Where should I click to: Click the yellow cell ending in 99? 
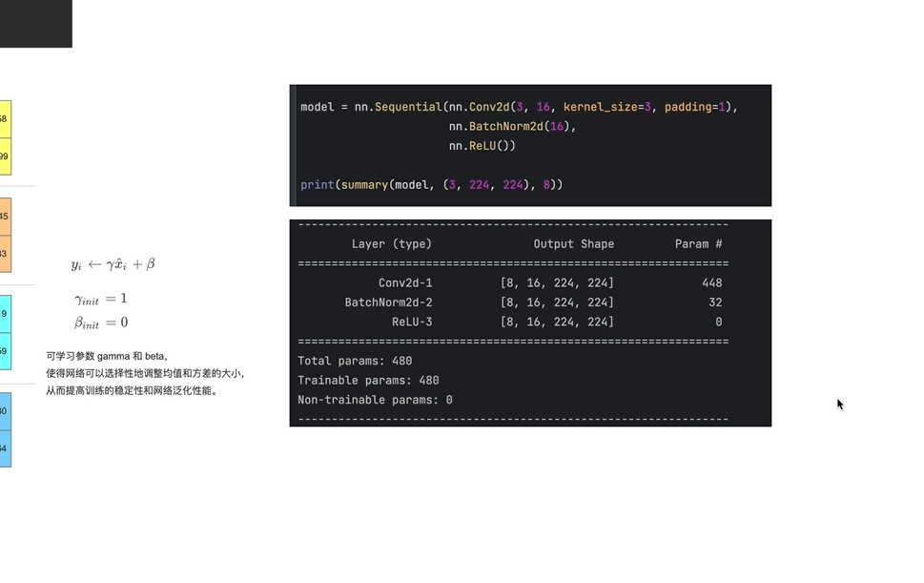[6, 156]
